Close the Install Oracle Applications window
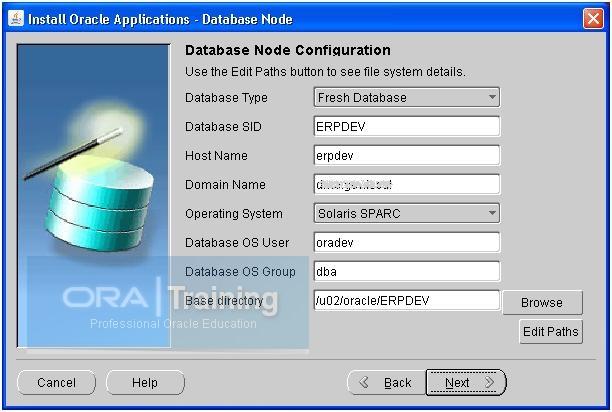This screenshot has width=612, height=412. [x=593, y=19]
